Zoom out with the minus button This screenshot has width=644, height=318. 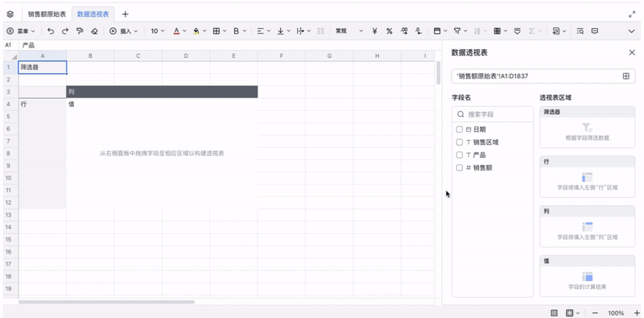tap(595, 313)
